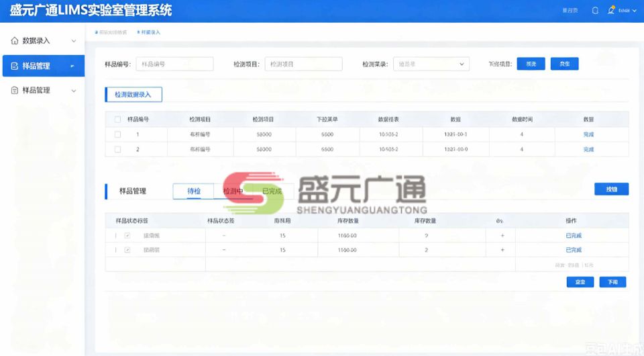Switch to the 待检 tab
This screenshot has height=356, width=644.
pyautogui.click(x=193, y=191)
